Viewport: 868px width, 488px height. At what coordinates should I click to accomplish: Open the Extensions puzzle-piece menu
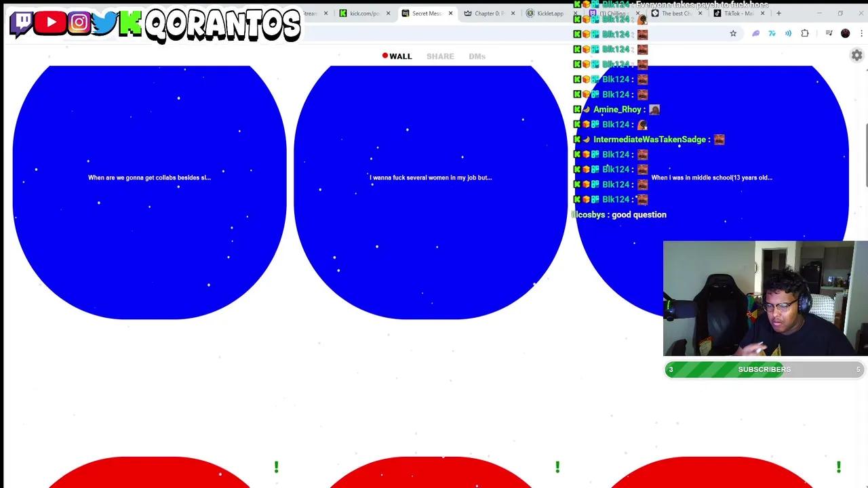click(805, 33)
